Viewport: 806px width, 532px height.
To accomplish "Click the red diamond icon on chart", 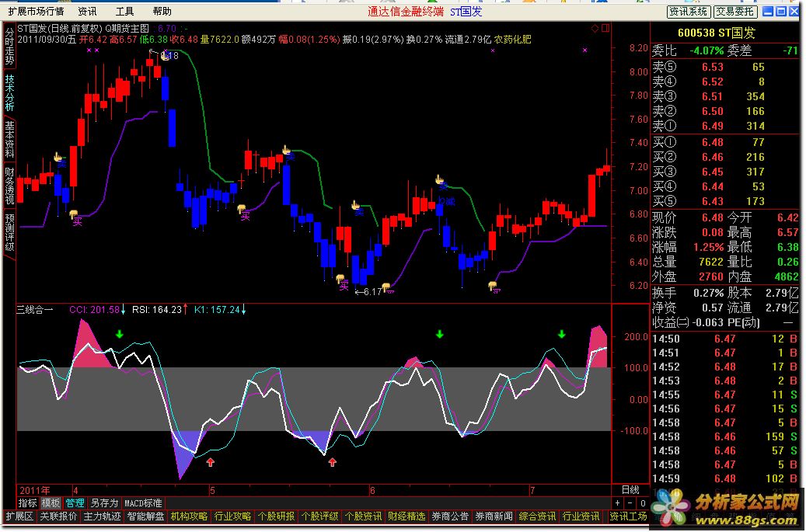I will [x=595, y=28].
